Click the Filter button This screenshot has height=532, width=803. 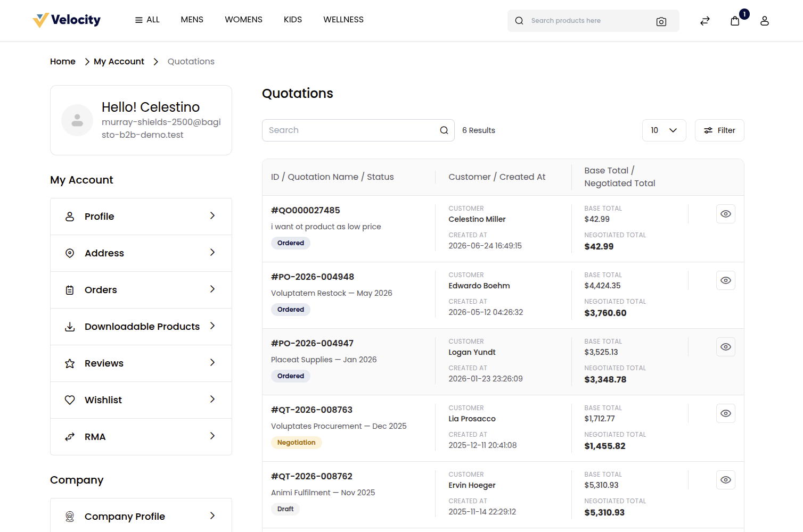click(x=719, y=130)
